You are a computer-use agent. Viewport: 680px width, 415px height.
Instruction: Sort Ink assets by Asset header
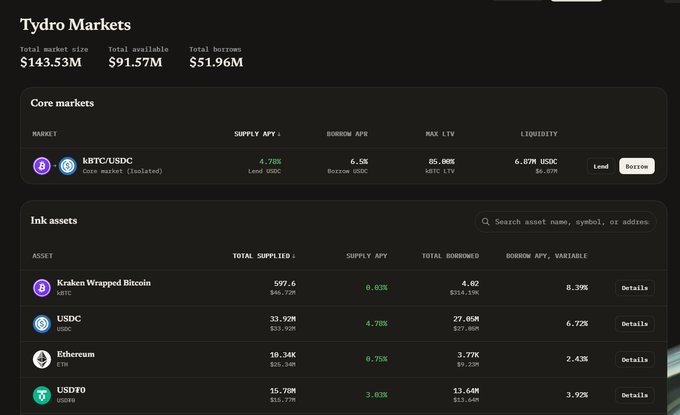[42, 256]
